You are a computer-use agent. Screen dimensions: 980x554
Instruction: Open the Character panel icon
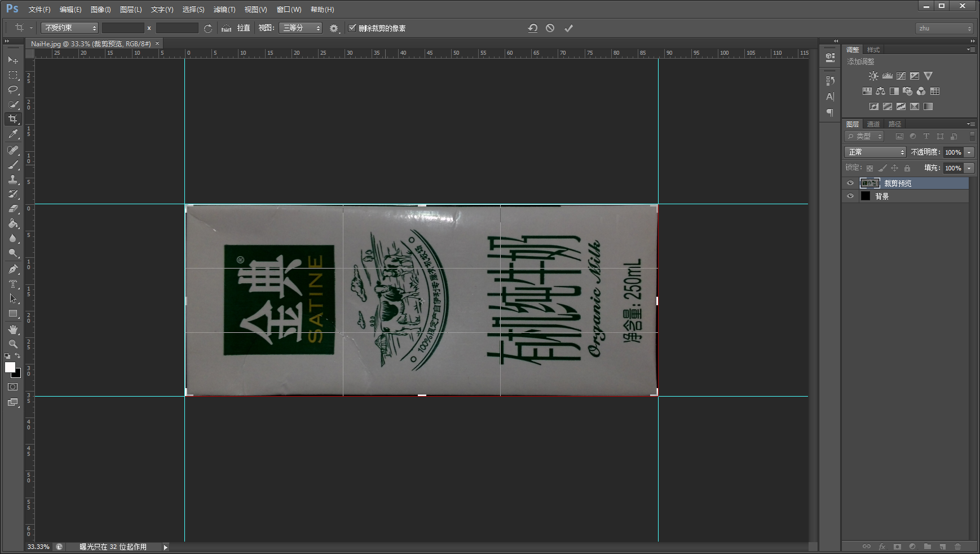(830, 96)
